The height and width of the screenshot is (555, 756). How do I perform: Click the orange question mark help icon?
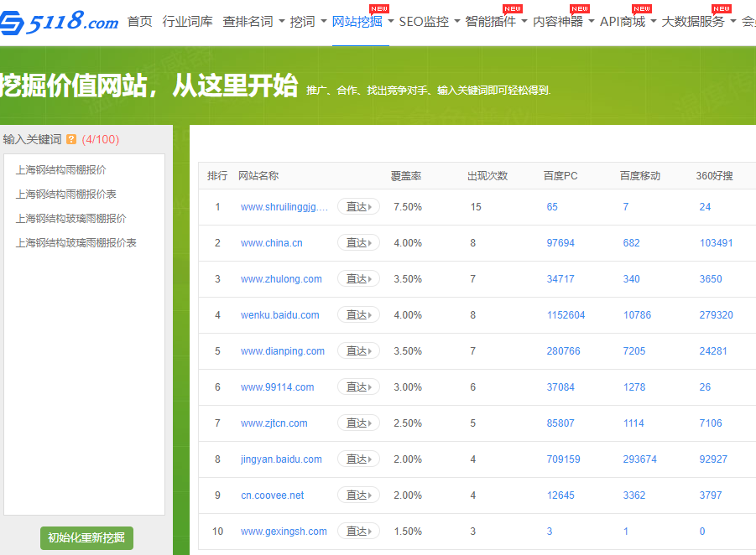(71, 139)
